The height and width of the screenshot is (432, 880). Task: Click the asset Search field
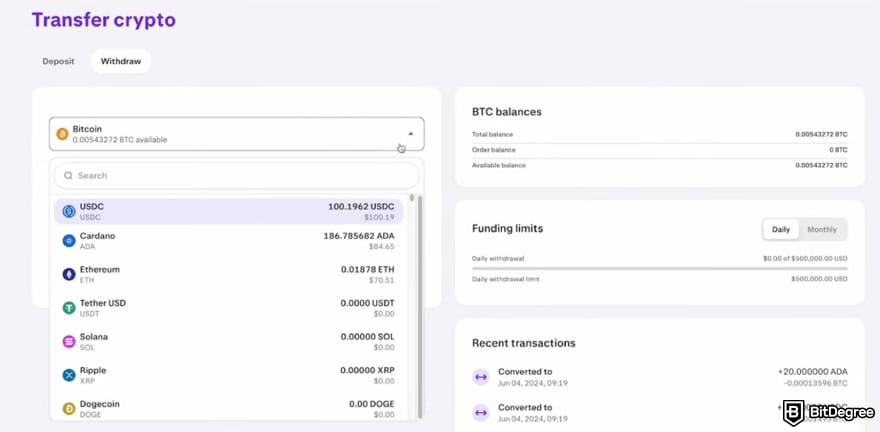[235, 176]
